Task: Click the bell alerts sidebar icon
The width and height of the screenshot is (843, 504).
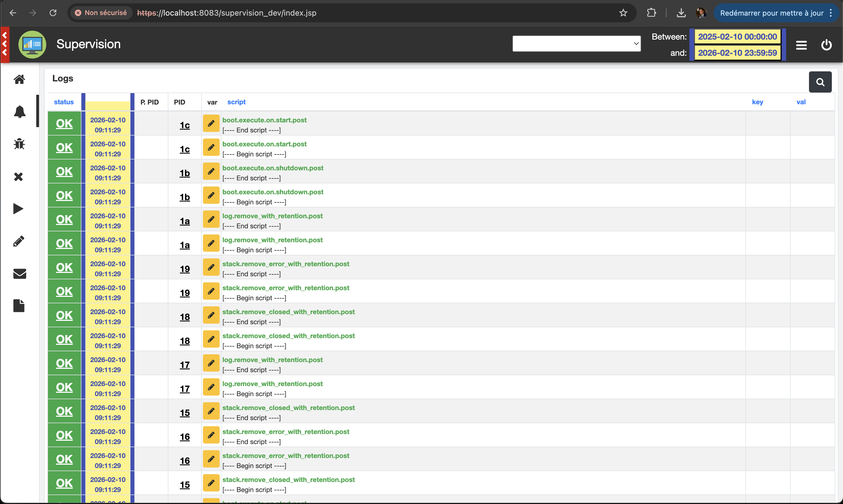Action: tap(19, 112)
